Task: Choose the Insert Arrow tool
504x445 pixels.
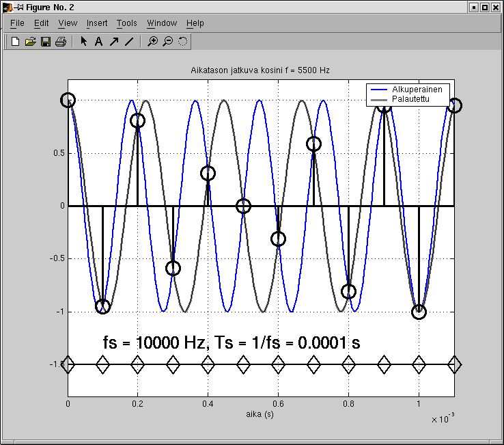Action: pos(114,42)
